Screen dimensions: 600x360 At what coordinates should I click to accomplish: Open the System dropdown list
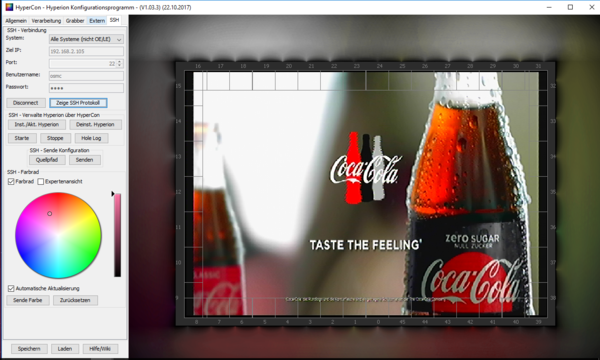86,39
